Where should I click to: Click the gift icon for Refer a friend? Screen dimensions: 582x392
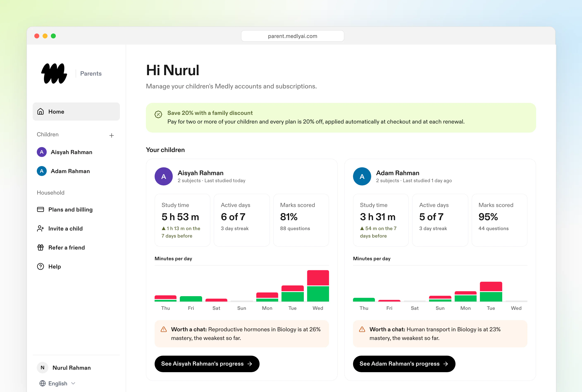(41, 247)
